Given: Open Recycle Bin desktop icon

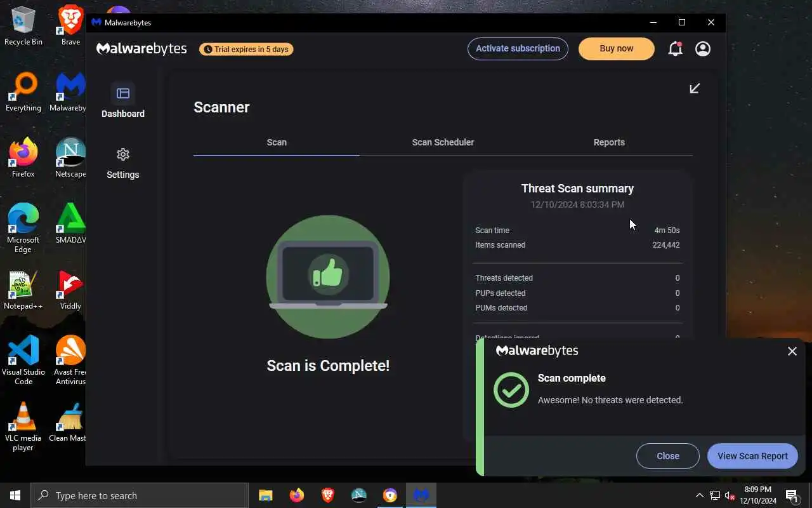Looking at the screenshot, I should [x=23, y=27].
